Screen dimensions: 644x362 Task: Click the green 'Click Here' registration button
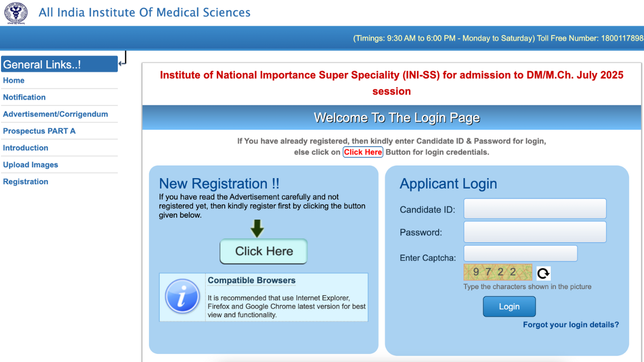coord(264,251)
